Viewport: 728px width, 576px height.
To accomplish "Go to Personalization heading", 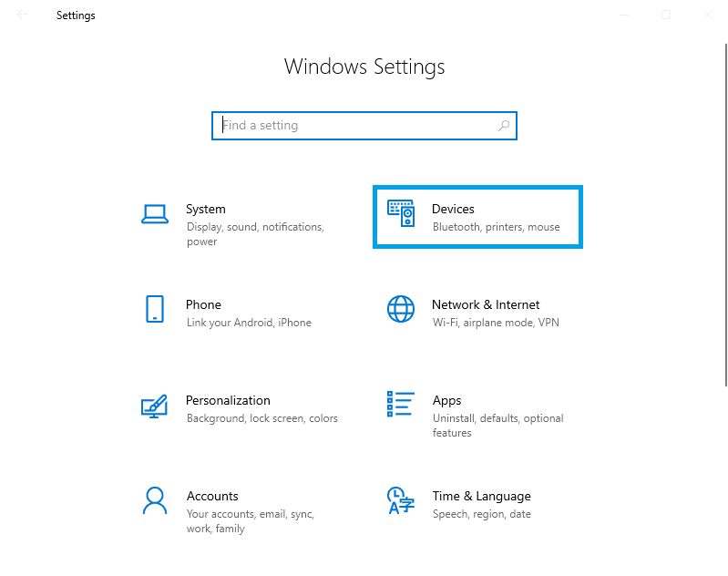I will point(228,400).
